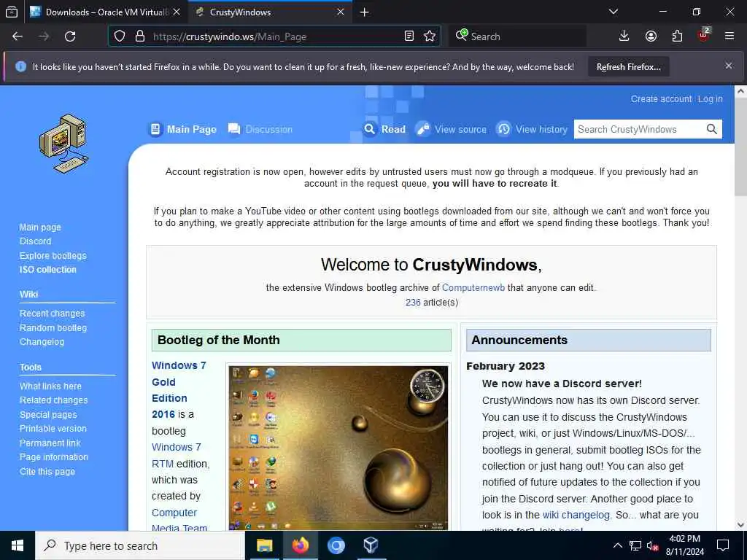Open the network tray icon

[x=635, y=545]
